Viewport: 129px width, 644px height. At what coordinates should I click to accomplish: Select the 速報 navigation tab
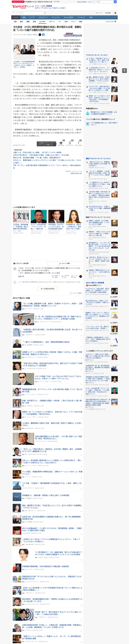24,17
